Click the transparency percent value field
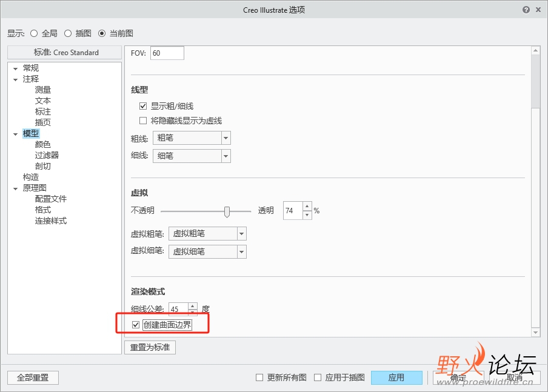 (293, 211)
